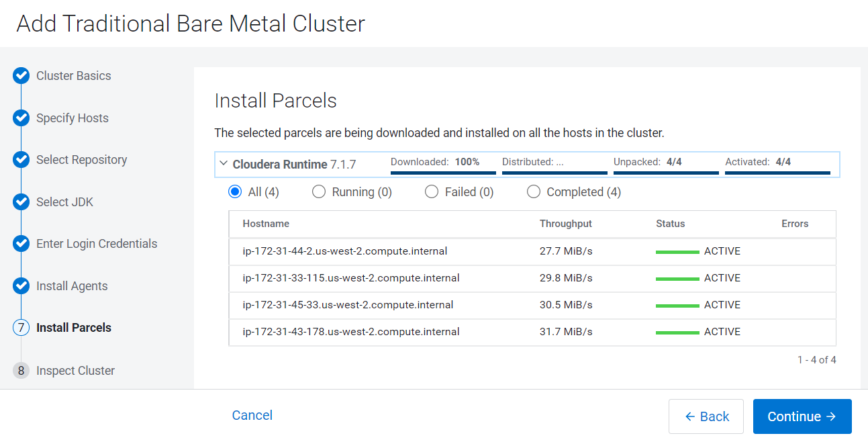Click the 27.7 MiB/s throughput value
The width and height of the screenshot is (868, 444).
pyautogui.click(x=566, y=251)
